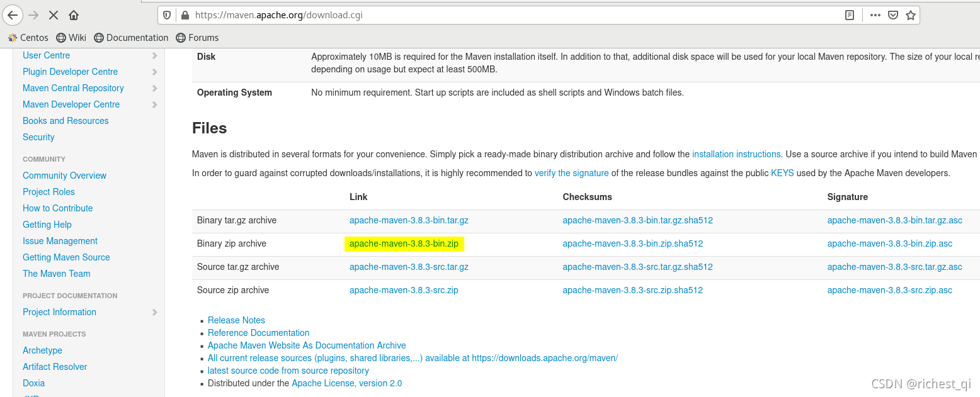Open Reference Documentation link
This screenshot has width=980, height=397.
[259, 333]
